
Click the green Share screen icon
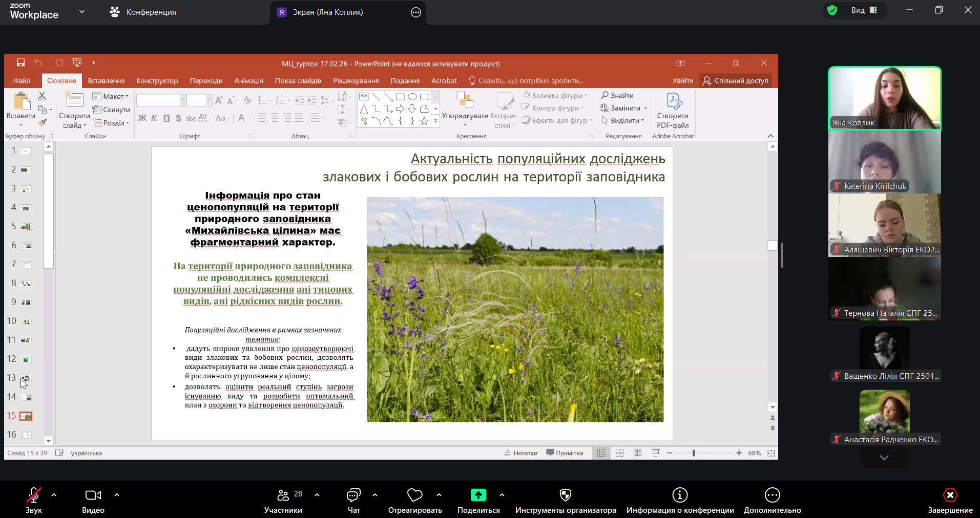click(478, 495)
